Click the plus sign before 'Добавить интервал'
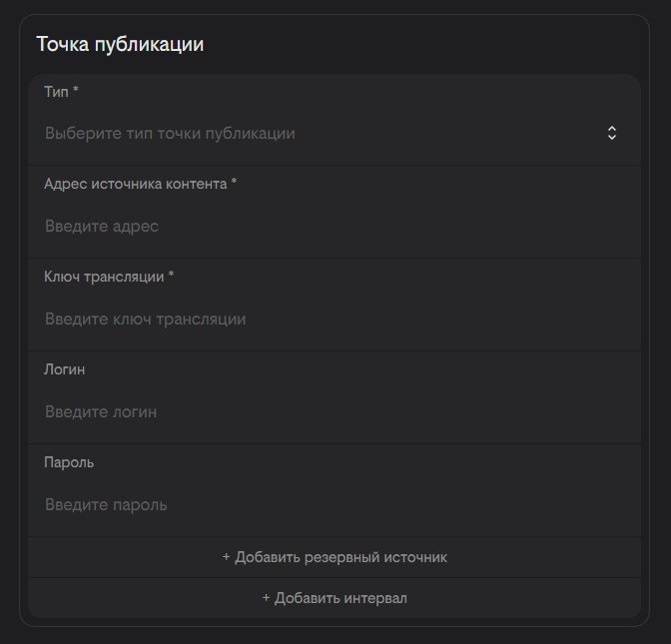The height and width of the screenshot is (644, 671). 267,598
